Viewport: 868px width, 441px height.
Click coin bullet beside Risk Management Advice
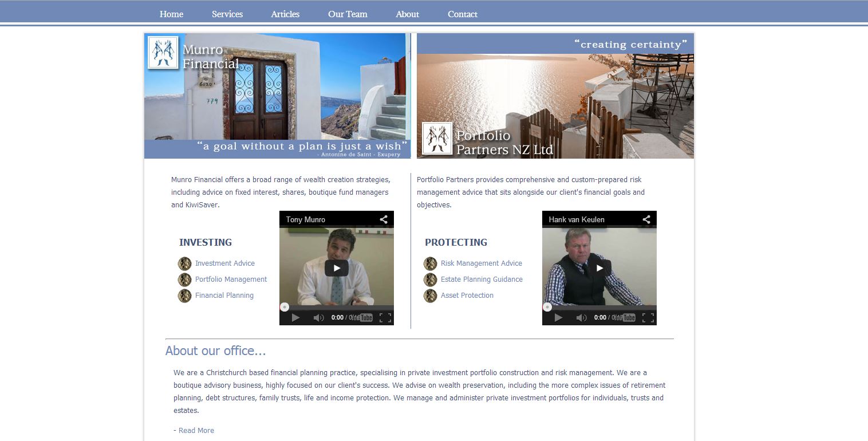click(430, 263)
